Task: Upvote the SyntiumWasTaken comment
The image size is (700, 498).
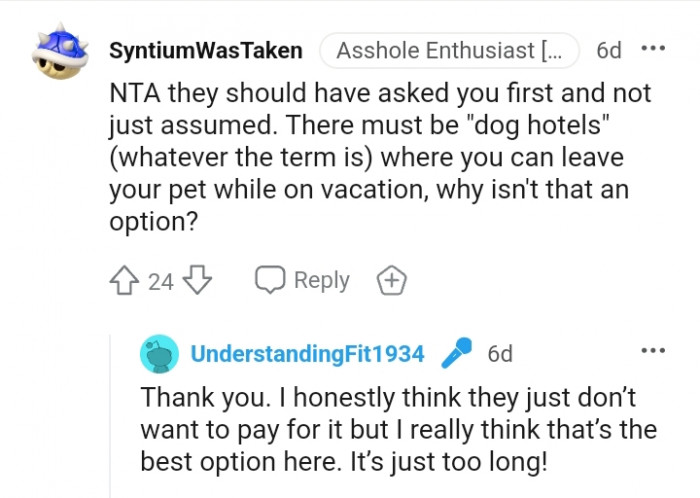Action: (127, 281)
